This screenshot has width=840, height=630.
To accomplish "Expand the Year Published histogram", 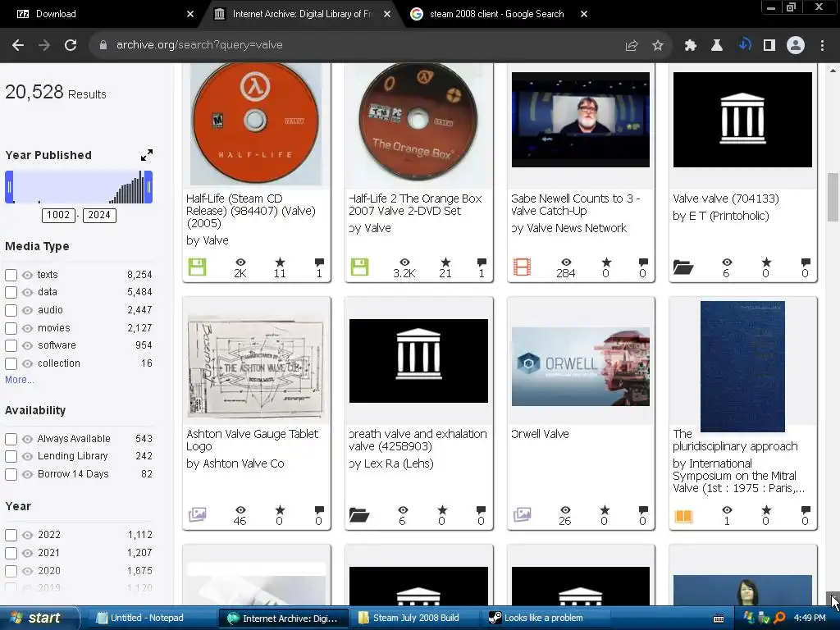I will 146,155.
